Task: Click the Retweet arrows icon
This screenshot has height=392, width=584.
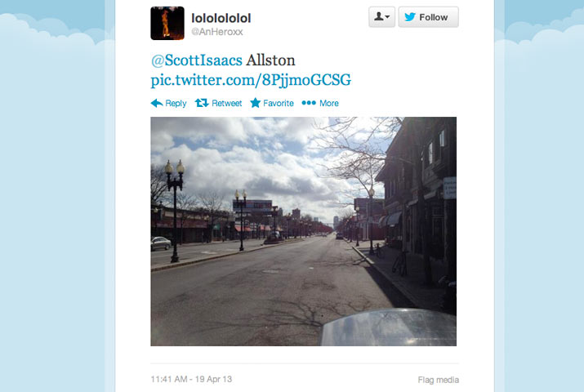Action: [202, 103]
